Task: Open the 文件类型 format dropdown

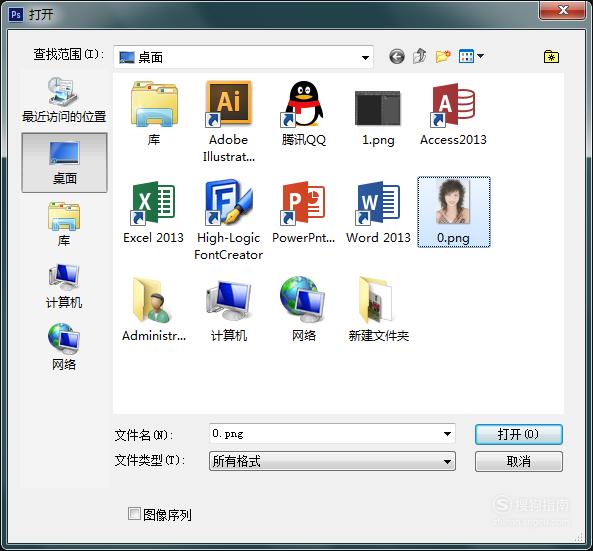Action: (332, 461)
